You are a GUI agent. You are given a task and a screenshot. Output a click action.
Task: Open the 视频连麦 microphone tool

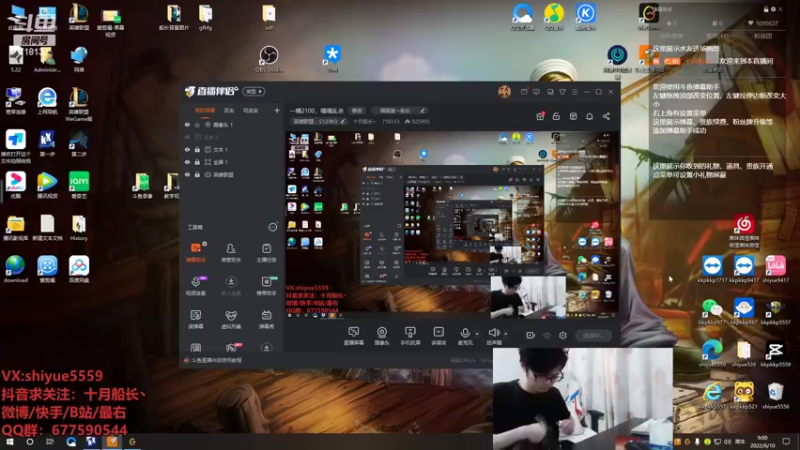pos(195,285)
